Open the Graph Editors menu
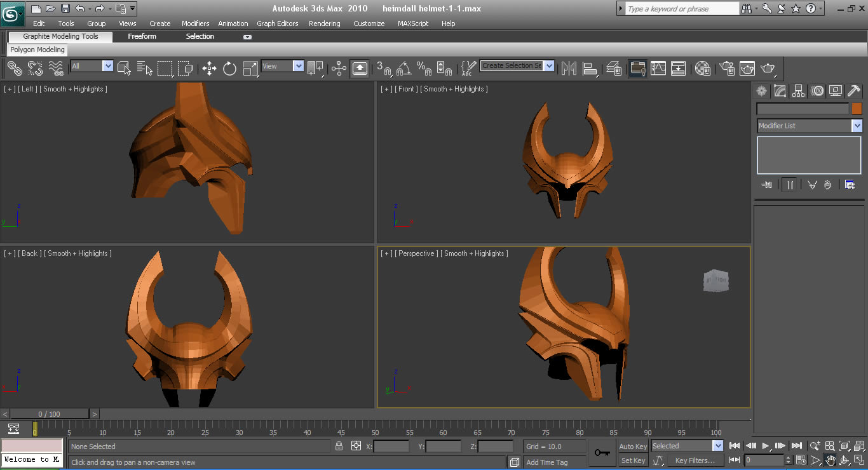The height and width of the screenshot is (470, 868). point(277,23)
